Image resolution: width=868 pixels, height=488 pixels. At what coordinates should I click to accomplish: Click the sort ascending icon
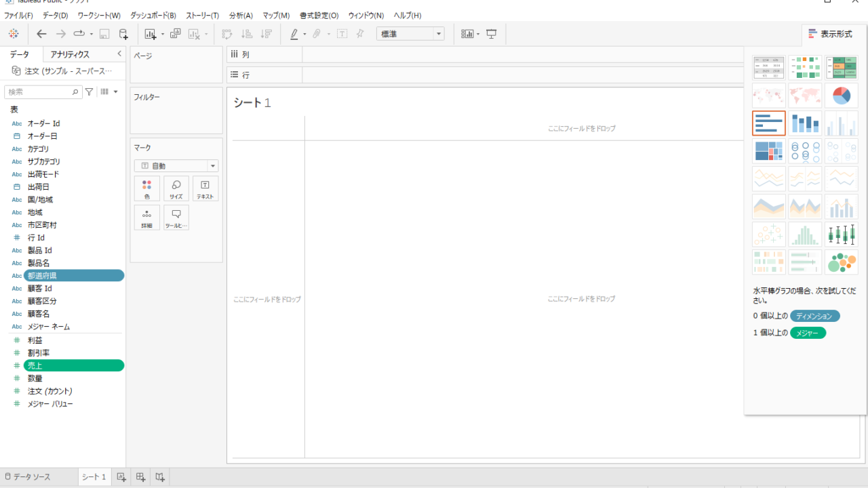247,34
